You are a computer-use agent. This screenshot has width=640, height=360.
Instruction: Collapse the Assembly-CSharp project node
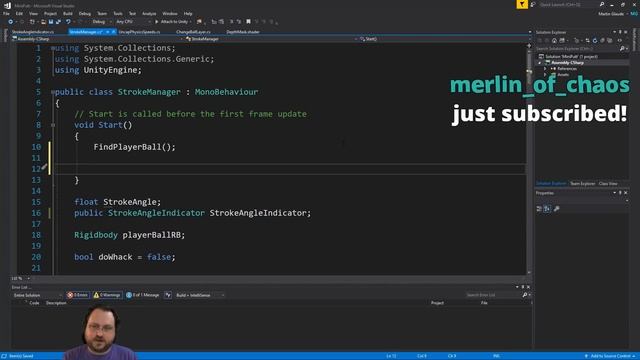click(540, 63)
